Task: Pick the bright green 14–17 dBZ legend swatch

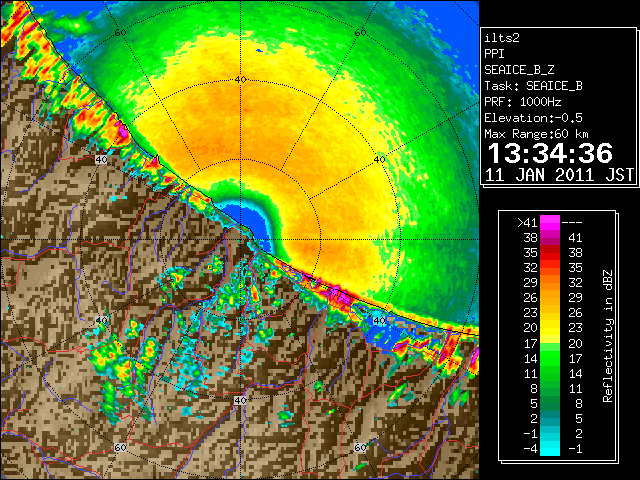Action: coord(549,358)
